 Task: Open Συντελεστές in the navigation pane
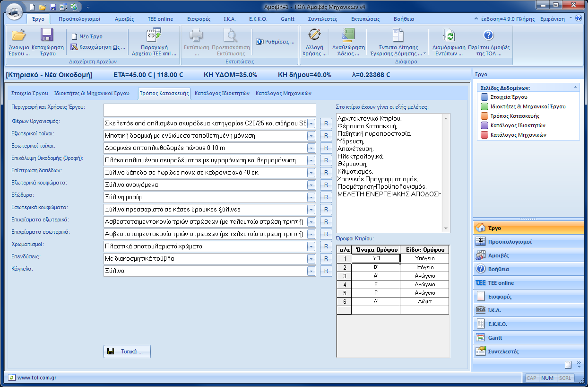[528, 352]
